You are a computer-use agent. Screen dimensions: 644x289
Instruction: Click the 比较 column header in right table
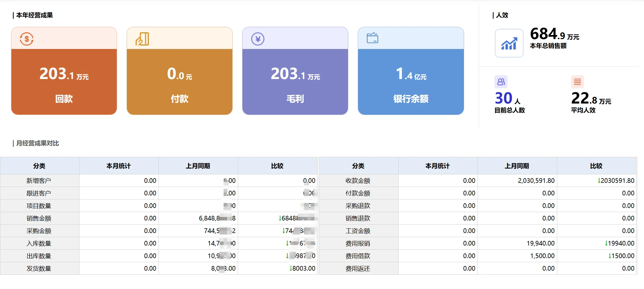597,166
